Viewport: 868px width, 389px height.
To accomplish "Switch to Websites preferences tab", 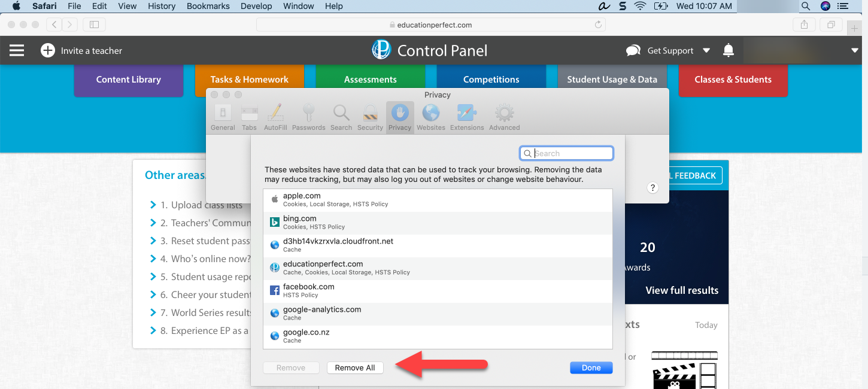I will 431,117.
